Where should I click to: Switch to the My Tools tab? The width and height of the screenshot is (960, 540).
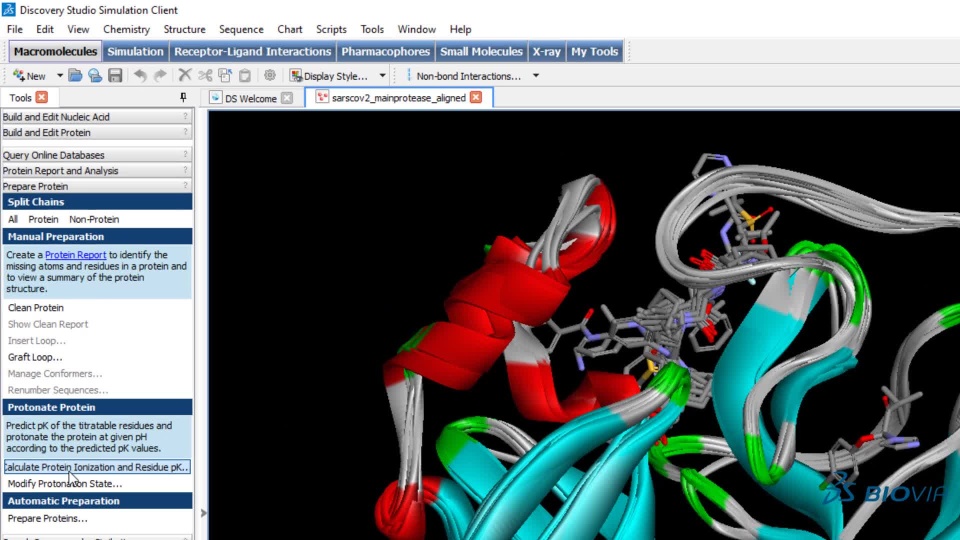(x=594, y=51)
